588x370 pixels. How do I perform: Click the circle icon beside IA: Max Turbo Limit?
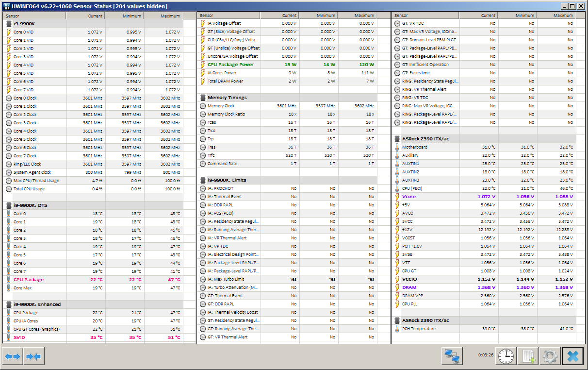[203, 279]
